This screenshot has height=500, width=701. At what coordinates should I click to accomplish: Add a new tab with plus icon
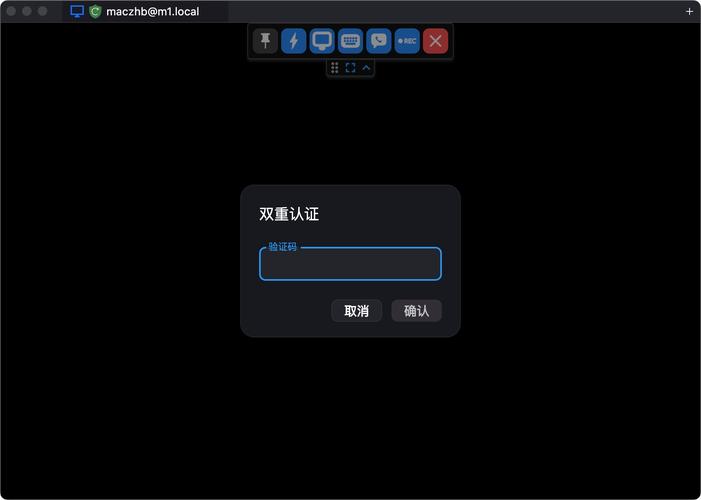pos(689,12)
